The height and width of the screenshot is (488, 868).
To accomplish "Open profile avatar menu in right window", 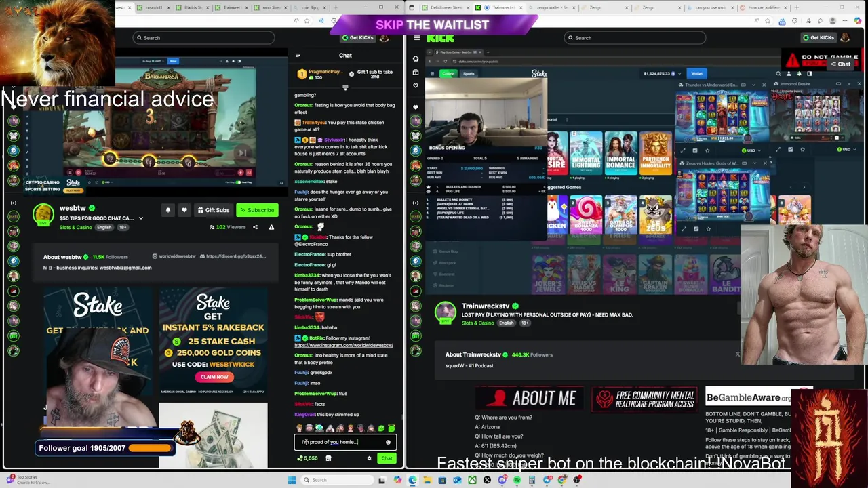I will (x=845, y=38).
